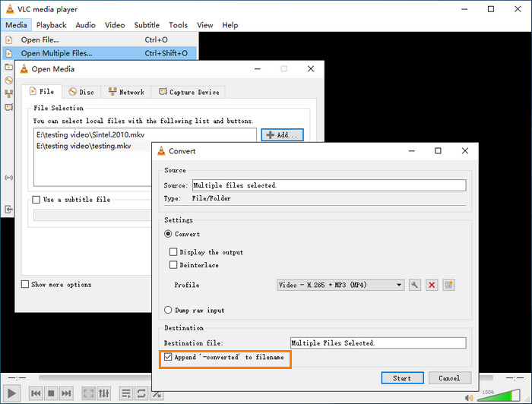Open the Profile dropdown list
Image resolution: width=532 pixels, height=404 pixels.
[340, 285]
